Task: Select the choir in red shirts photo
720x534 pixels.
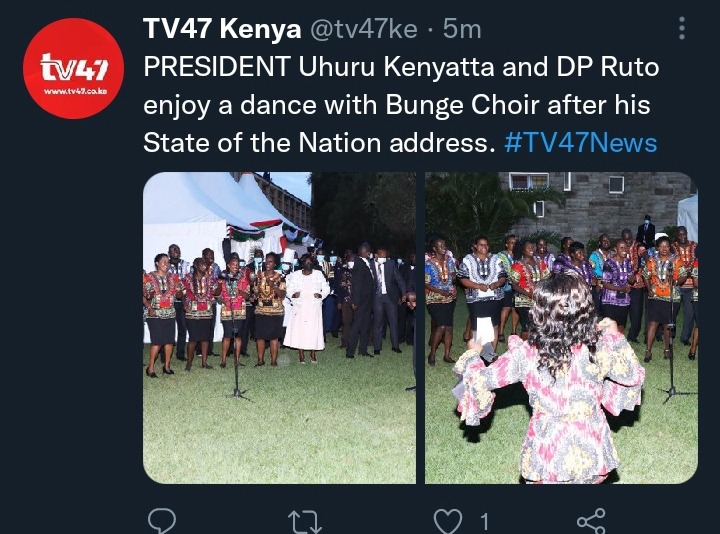Action: point(279,328)
